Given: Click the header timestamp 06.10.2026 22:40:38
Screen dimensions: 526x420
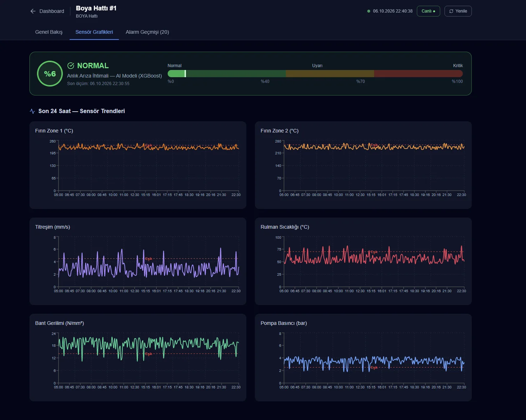Looking at the screenshot, I should click(393, 11).
